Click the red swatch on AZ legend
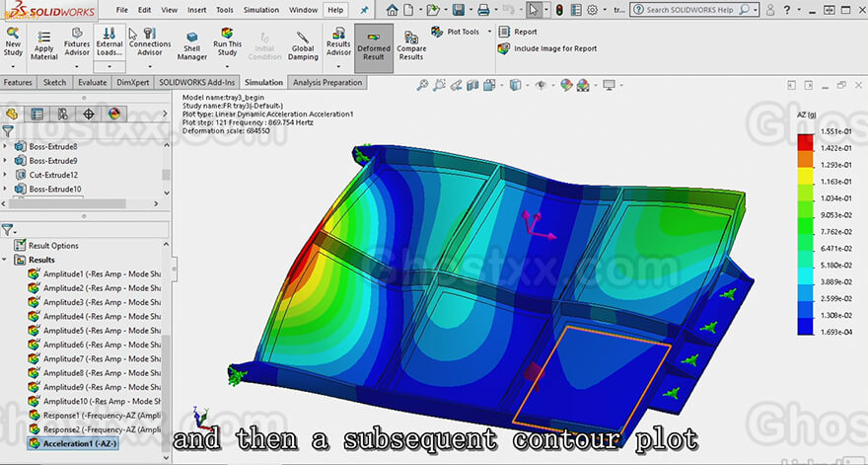The image size is (868, 465). coord(806,142)
